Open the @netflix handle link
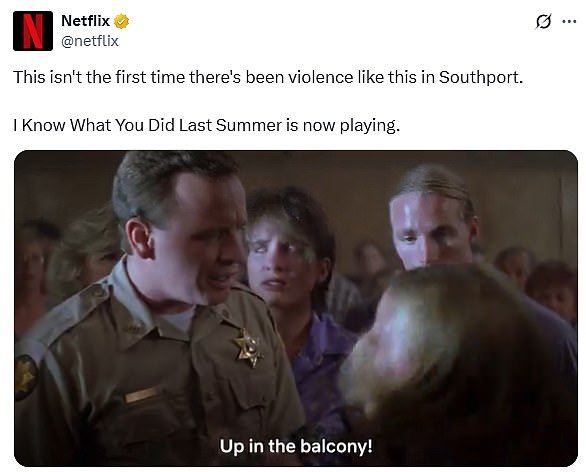 coord(90,41)
